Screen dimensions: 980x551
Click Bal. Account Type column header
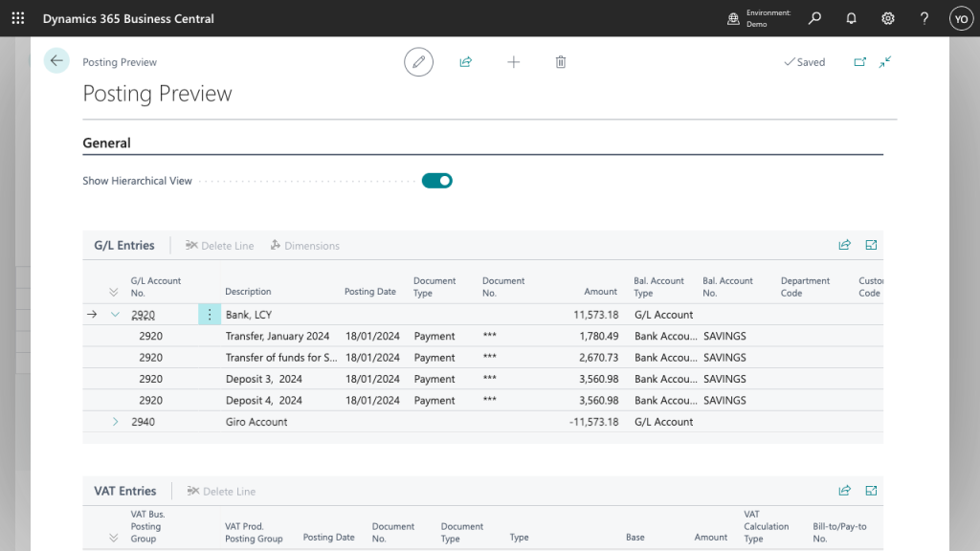pyautogui.click(x=658, y=287)
